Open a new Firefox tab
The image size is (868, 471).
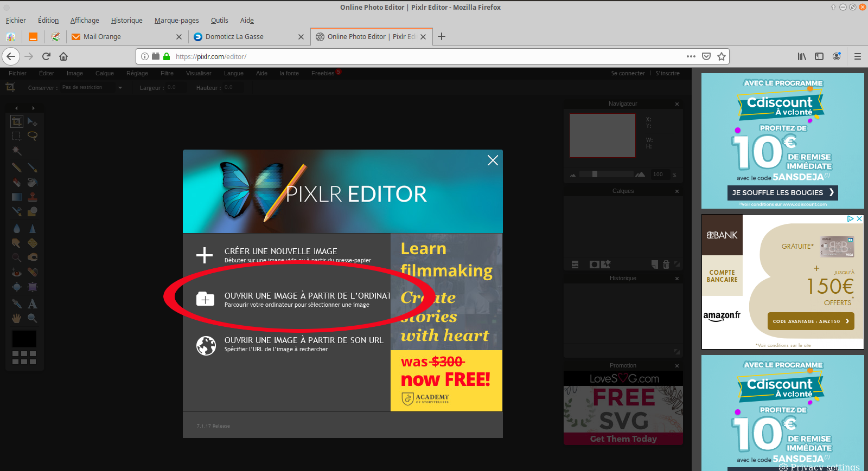click(x=442, y=37)
